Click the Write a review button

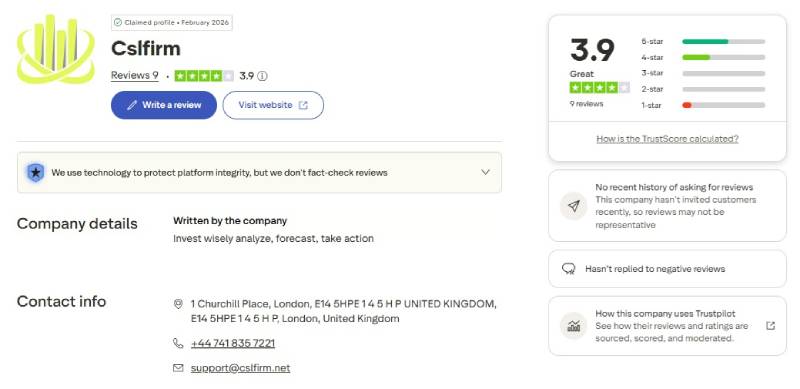(164, 105)
